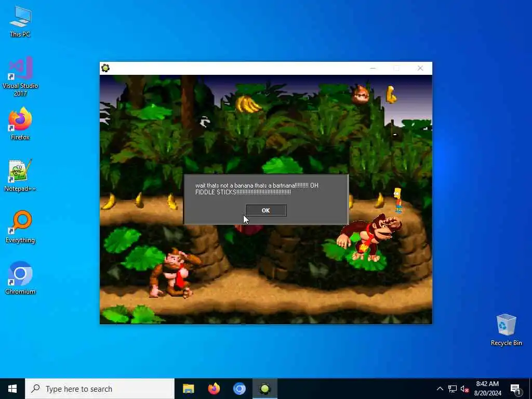532x399 pixels.
Task: Open Firefox from the taskbar
Action: coord(214,389)
